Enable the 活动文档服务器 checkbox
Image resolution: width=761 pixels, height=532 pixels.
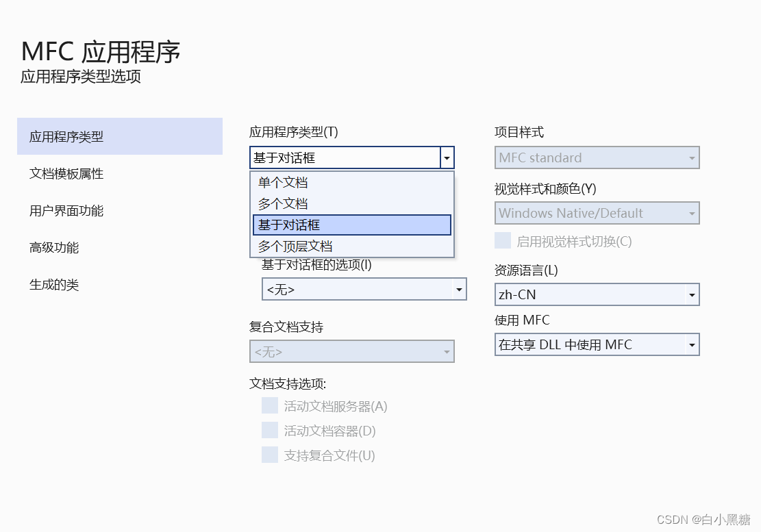(x=270, y=405)
